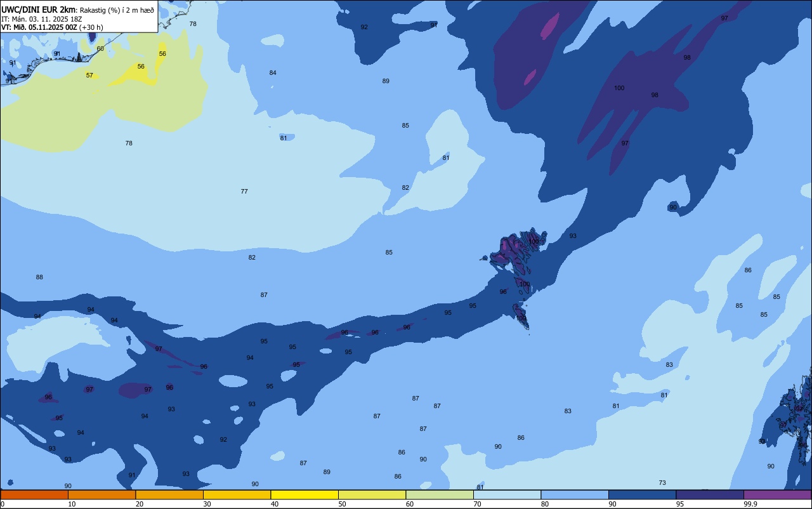Image resolution: width=812 pixels, height=509 pixels.
Task: Pick the amber 20–30 legend color segment
Action: point(169,494)
